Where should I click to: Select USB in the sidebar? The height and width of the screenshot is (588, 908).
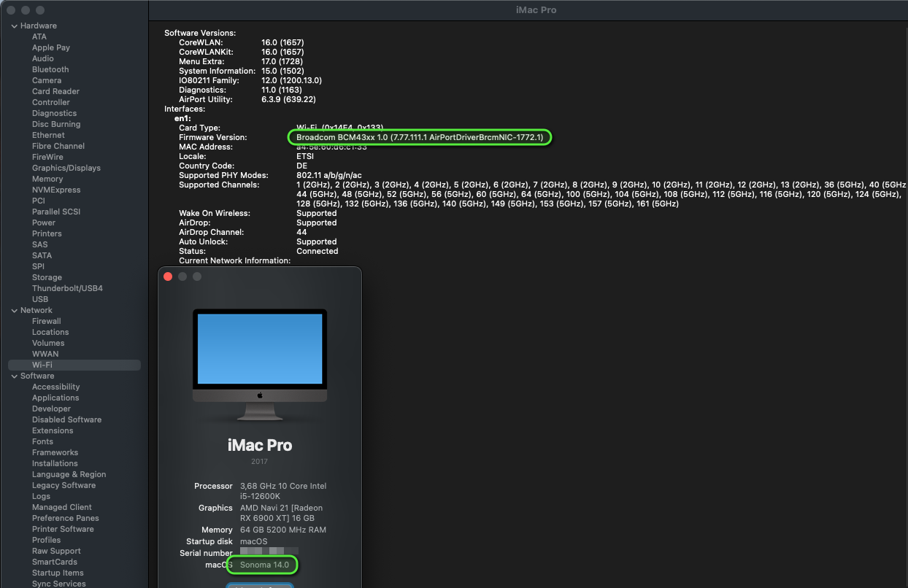coord(40,299)
